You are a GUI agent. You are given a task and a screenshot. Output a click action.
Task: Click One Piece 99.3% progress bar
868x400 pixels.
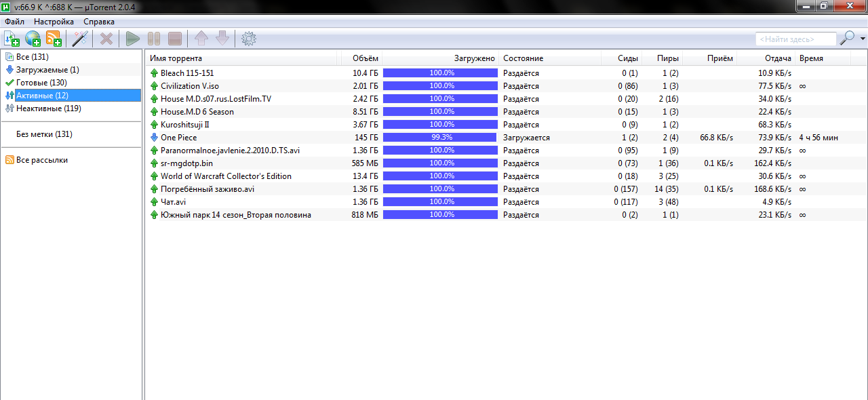click(x=441, y=137)
